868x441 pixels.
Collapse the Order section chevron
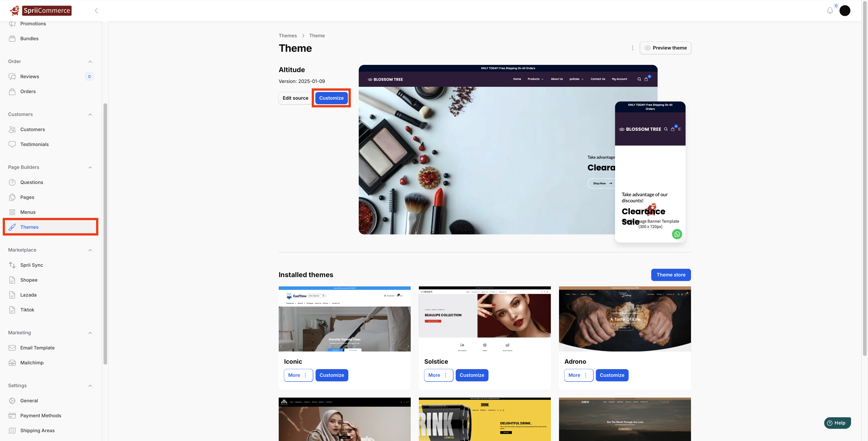pyautogui.click(x=90, y=61)
